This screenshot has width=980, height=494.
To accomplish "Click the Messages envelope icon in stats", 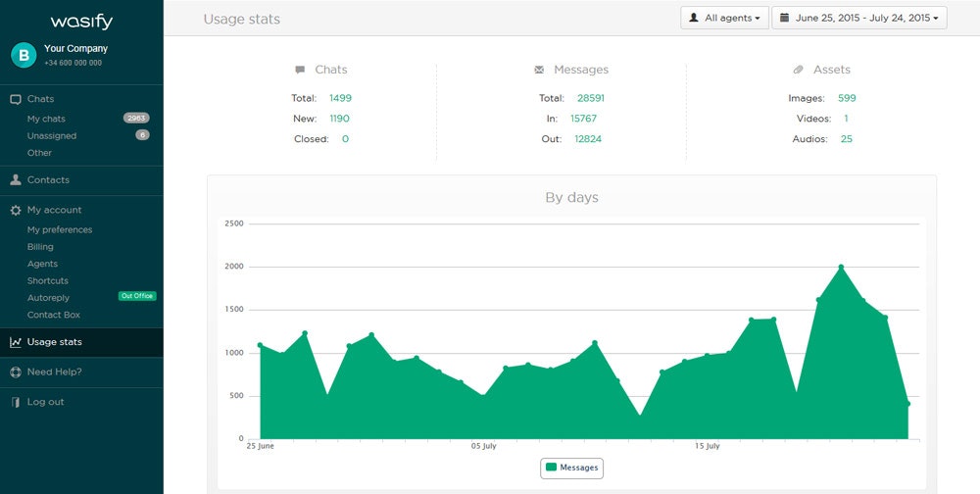I will 539,70.
